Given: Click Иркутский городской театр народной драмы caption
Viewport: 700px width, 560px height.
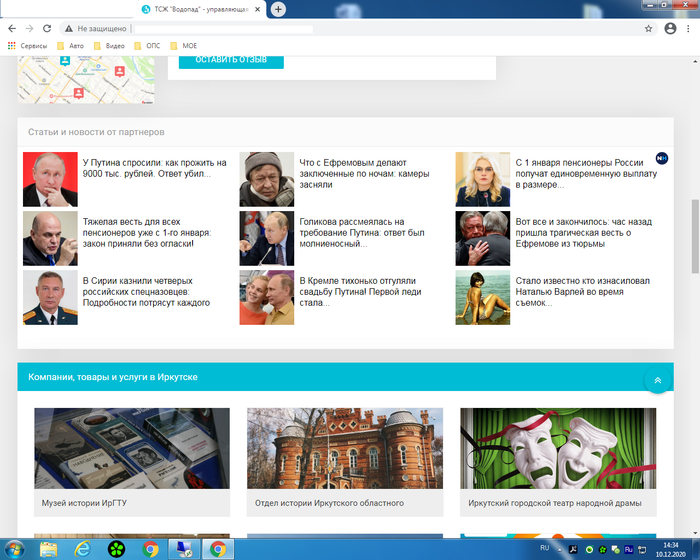Looking at the screenshot, I should (x=555, y=503).
